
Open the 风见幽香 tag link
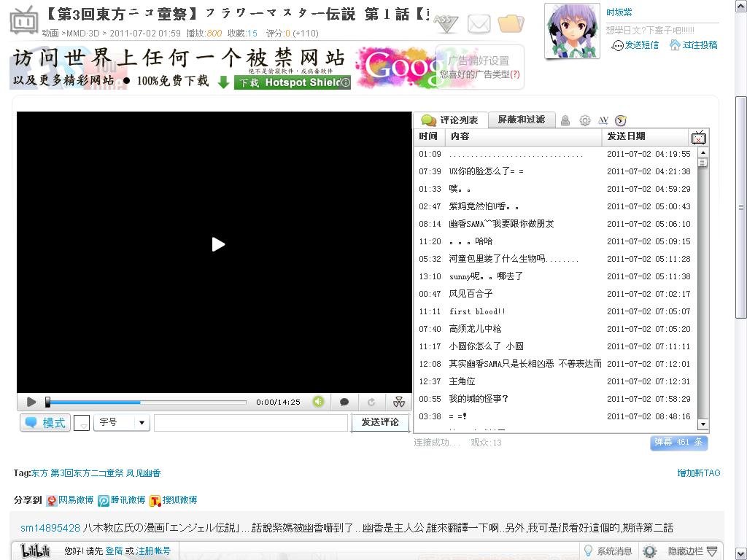coord(144,473)
